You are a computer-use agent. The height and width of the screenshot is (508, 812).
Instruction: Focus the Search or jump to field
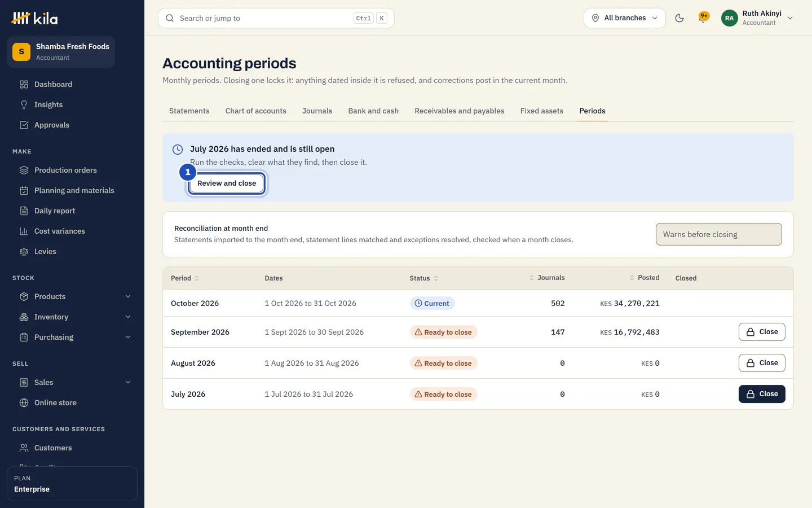276,18
